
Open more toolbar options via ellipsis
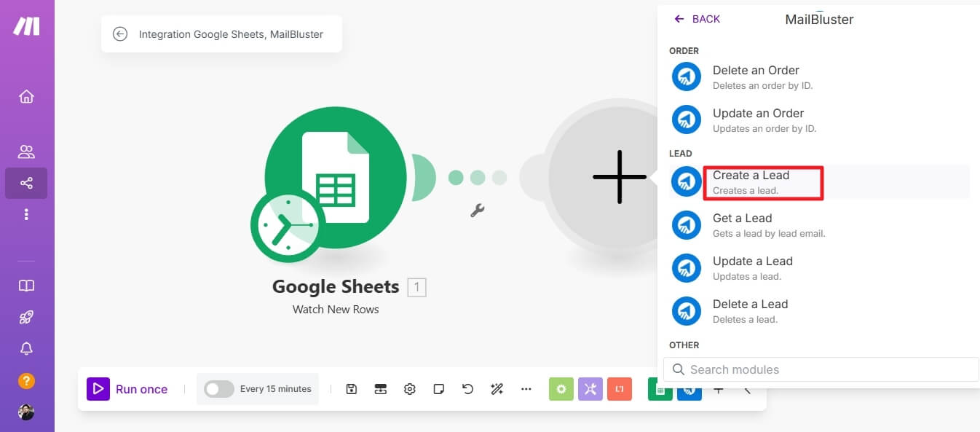pyautogui.click(x=526, y=388)
